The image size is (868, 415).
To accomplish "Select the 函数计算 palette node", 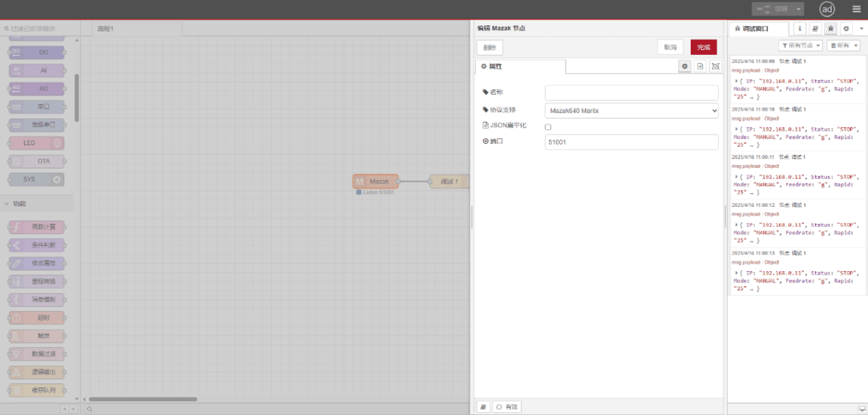I will pos(37,227).
